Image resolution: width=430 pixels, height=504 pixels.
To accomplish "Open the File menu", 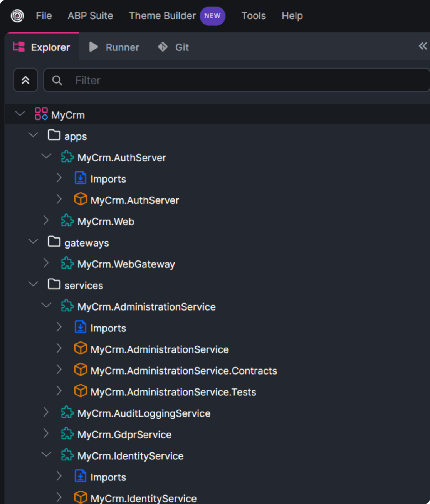I will [44, 16].
